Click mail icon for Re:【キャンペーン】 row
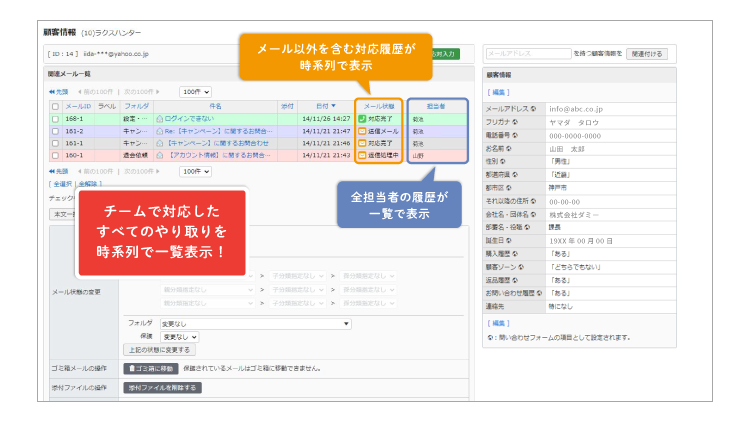 (160, 131)
